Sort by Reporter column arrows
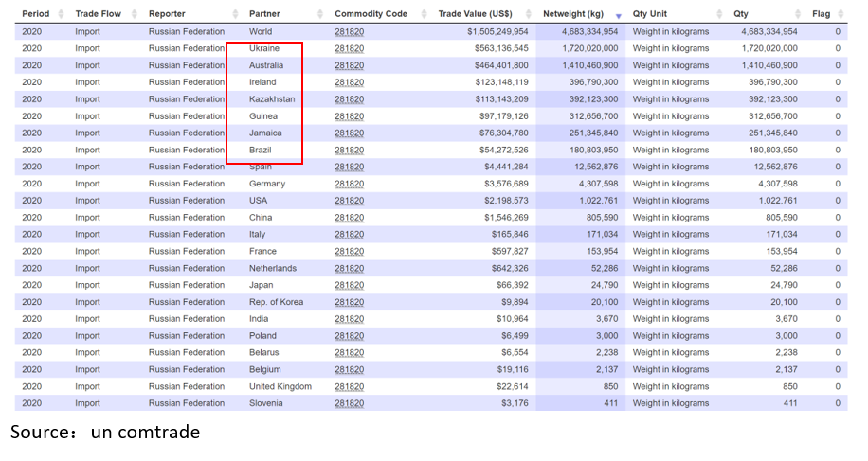The image size is (868, 461). pyautogui.click(x=235, y=14)
